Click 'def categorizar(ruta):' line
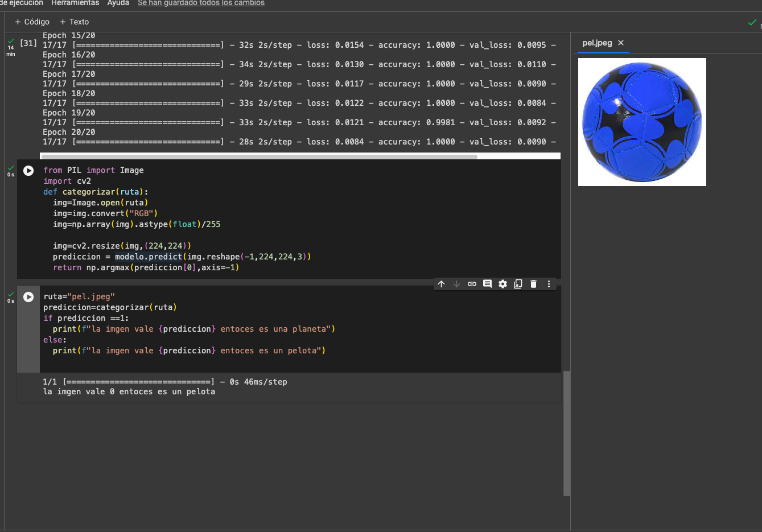This screenshot has width=762, height=532. click(96, 192)
